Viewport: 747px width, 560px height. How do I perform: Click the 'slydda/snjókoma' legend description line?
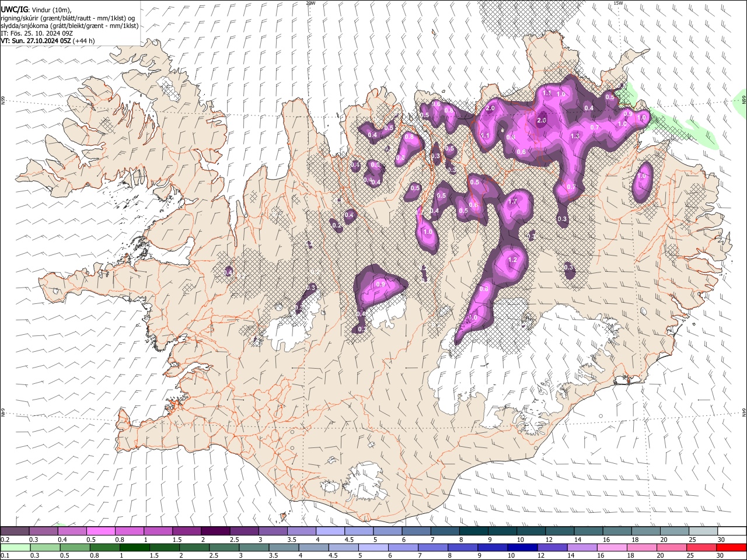69,26
